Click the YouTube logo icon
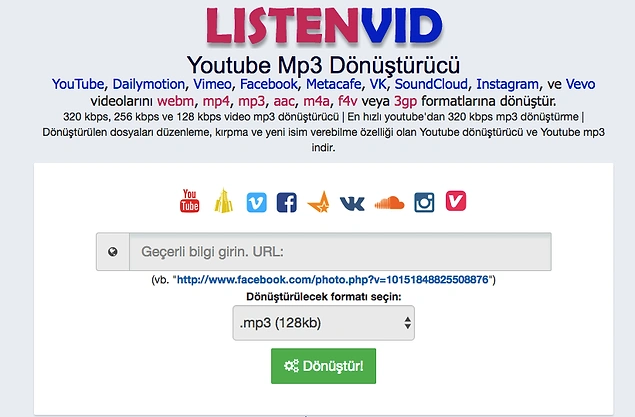Image resolution: width=635 pixels, height=417 pixels. (x=190, y=201)
